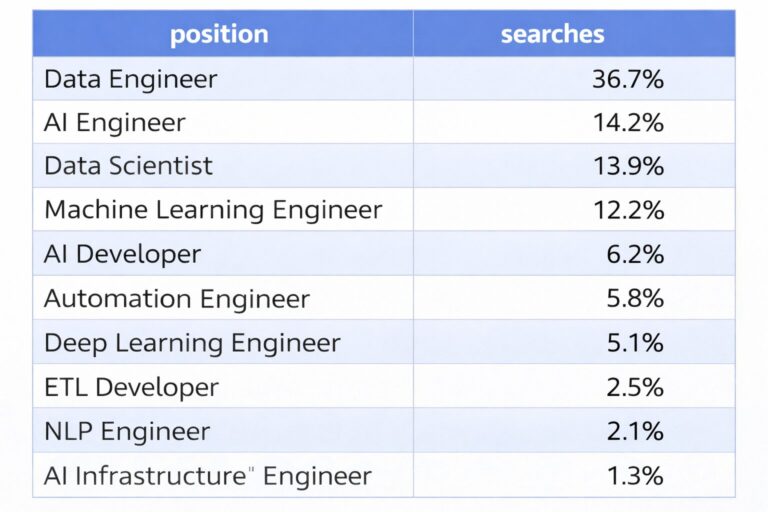
Task: Click the 'searches' column header
Action: 552,34
